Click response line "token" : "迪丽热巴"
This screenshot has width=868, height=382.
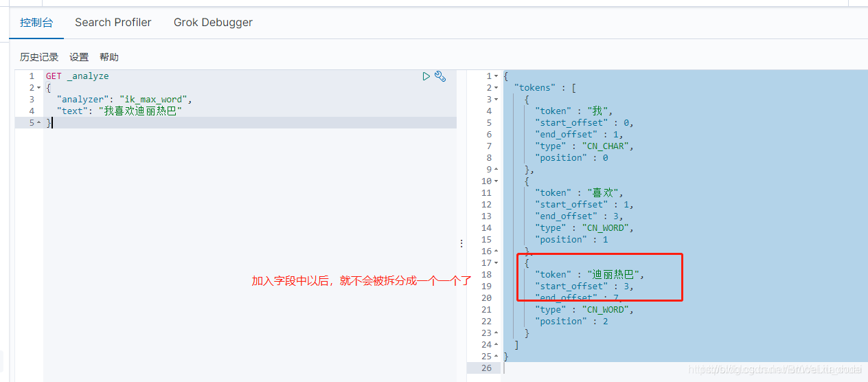coord(590,275)
